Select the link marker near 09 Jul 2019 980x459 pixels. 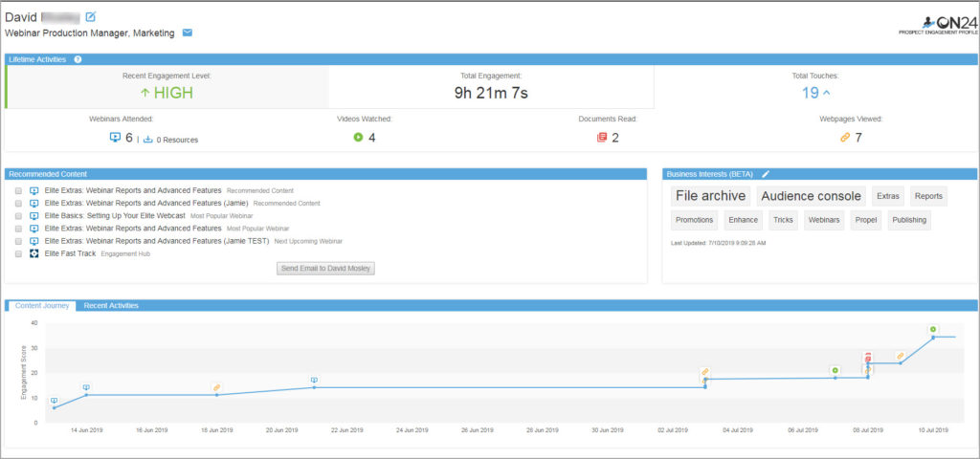click(900, 356)
